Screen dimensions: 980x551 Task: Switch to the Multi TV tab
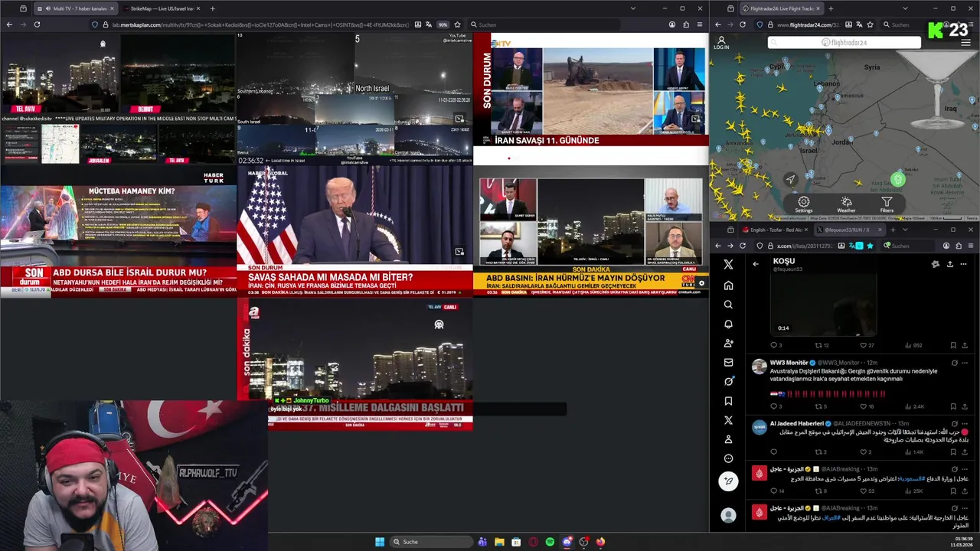75,8
